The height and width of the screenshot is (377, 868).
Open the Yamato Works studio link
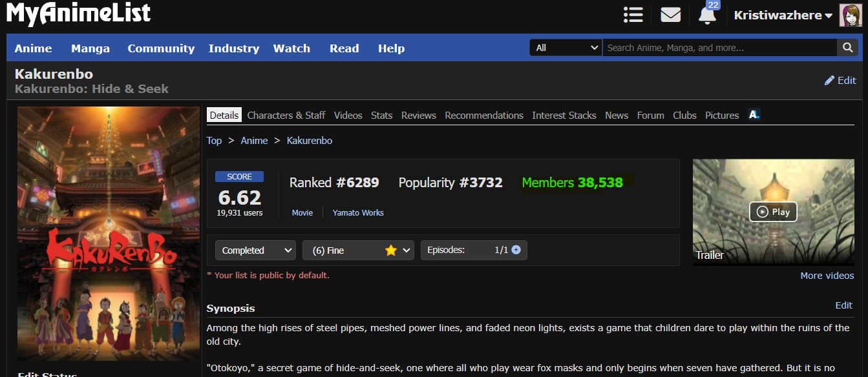tap(358, 212)
